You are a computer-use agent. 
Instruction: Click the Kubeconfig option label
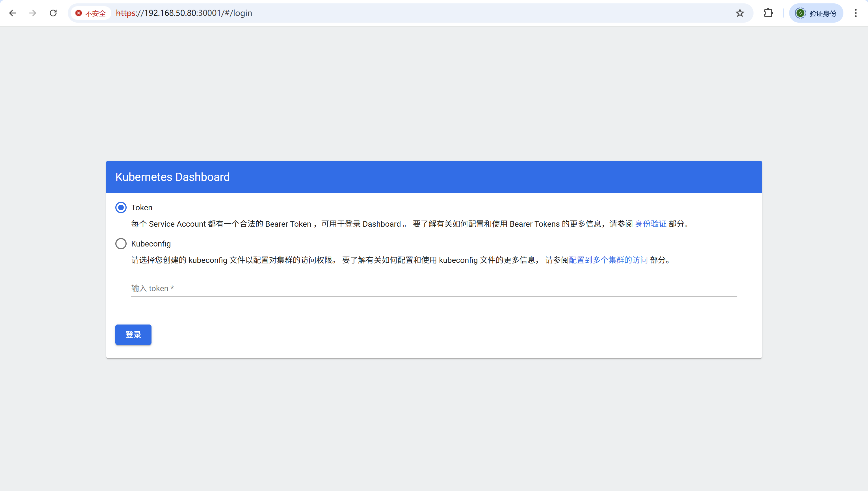coord(151,243)
